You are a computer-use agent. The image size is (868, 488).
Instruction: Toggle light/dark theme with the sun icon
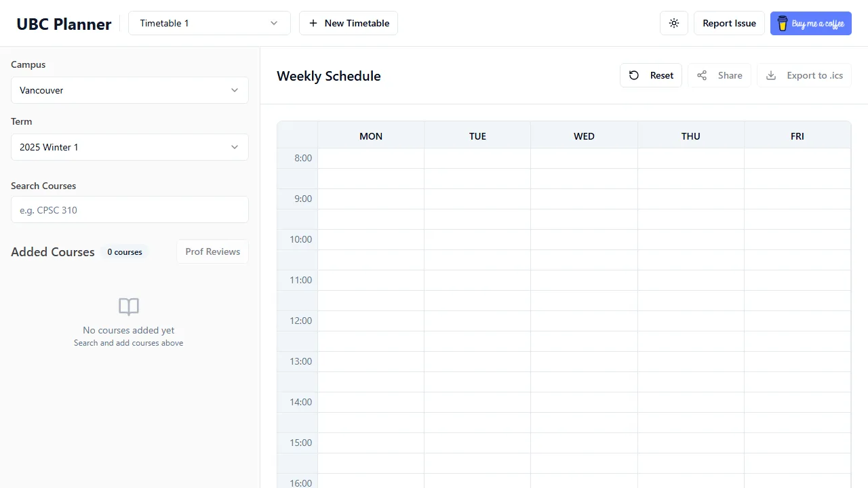coord(673,22)
